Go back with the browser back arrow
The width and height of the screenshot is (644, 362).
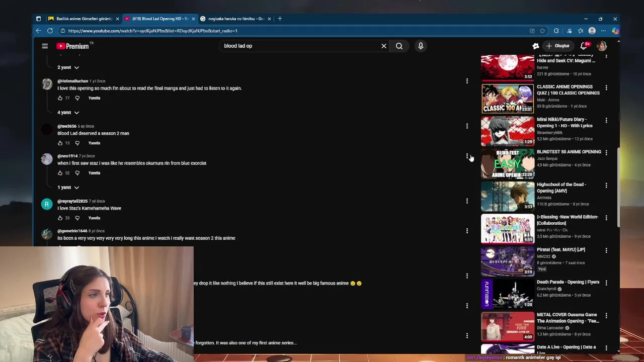click(38, 31)
